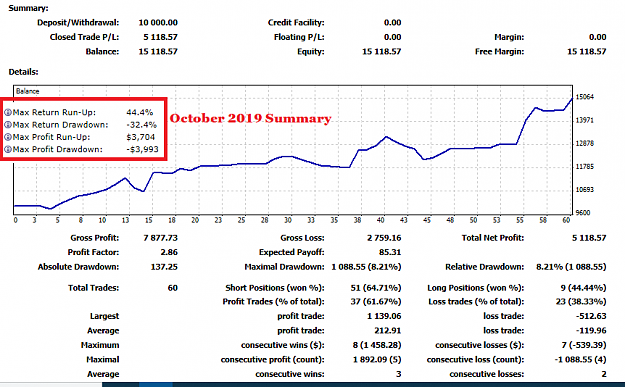Select the 44.4% Max Return Run-Up value
This screenshot has height=387, width=625.
(x=140, y=112)
